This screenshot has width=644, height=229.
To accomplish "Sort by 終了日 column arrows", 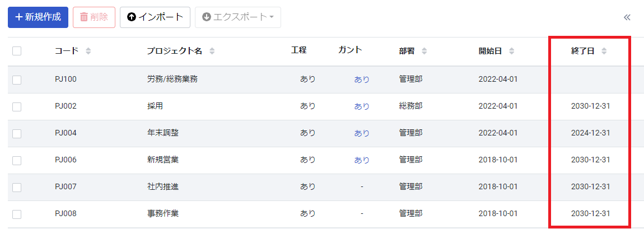I will [604, 52].
